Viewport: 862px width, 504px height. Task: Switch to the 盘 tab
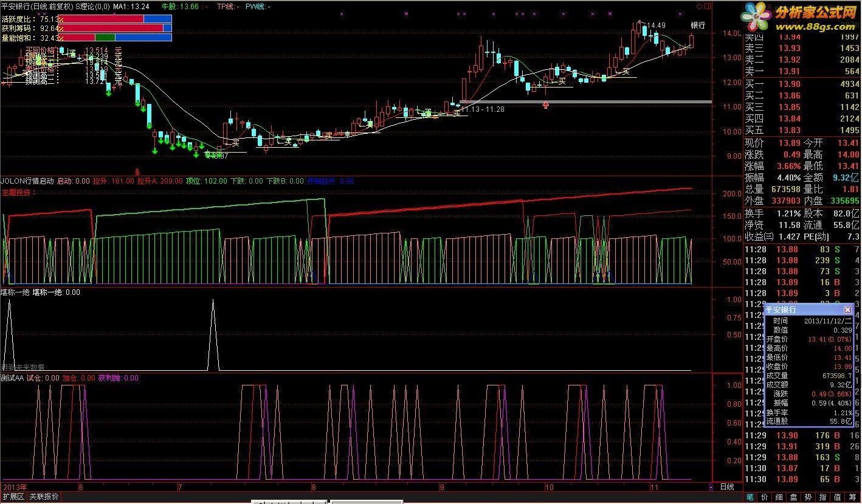point(795,497)
